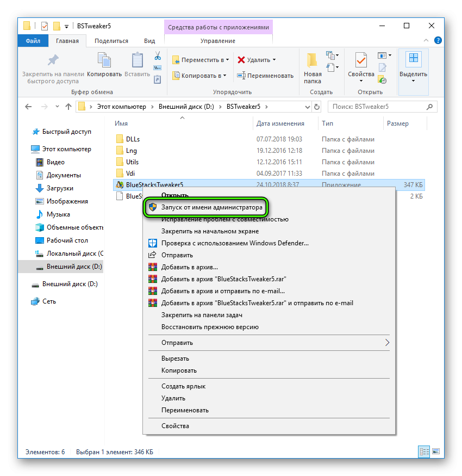Choose Проверка с использованием Windows Defender
Screen dimensions: 462x476
[x=235, y=243]
